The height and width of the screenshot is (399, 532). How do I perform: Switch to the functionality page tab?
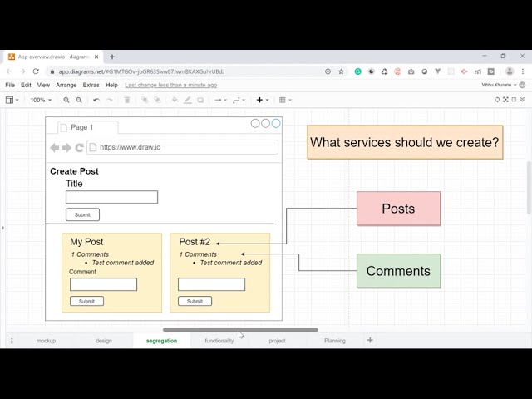pyautogui.click(x=219, y=341)
